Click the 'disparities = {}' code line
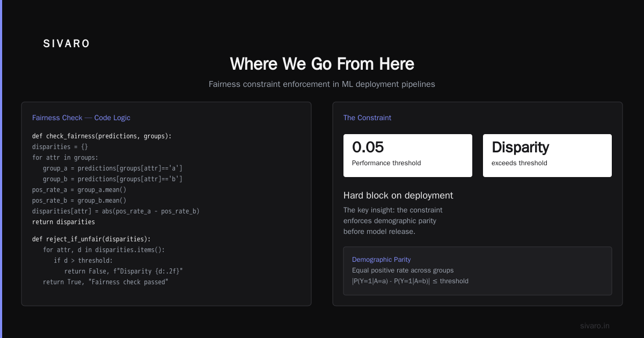Image resolution: width=644 pixels, height=338 pixels. (60, 147)
